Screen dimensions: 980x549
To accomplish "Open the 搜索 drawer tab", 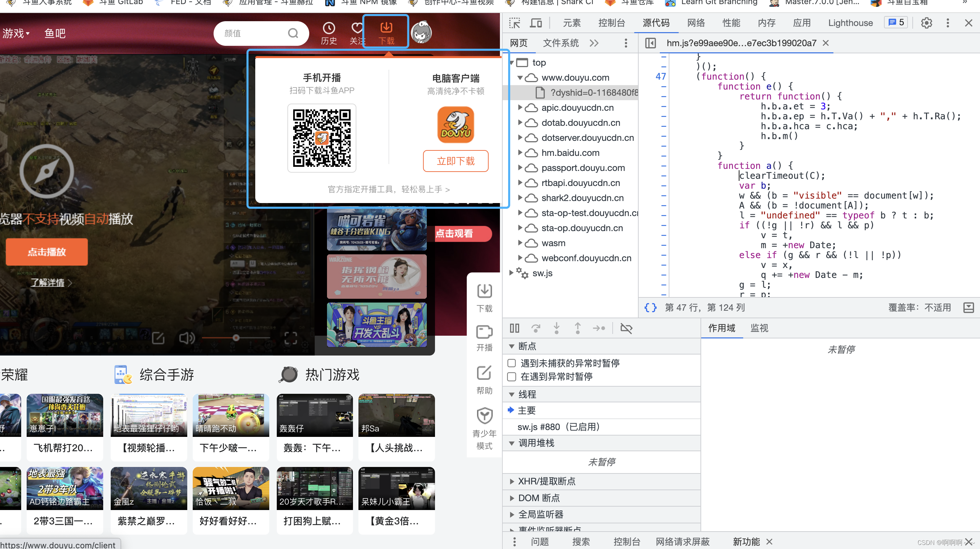I will tap(581, 541).
